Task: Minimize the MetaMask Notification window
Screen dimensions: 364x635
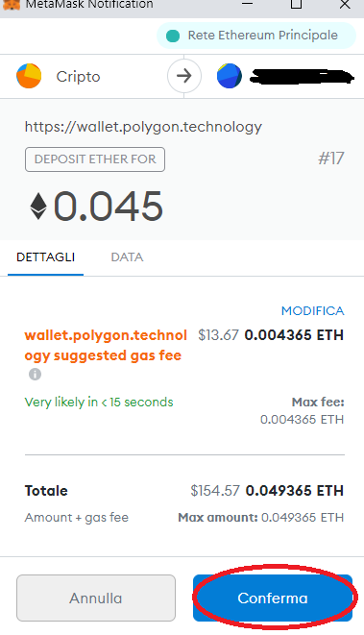Action: 248,4
